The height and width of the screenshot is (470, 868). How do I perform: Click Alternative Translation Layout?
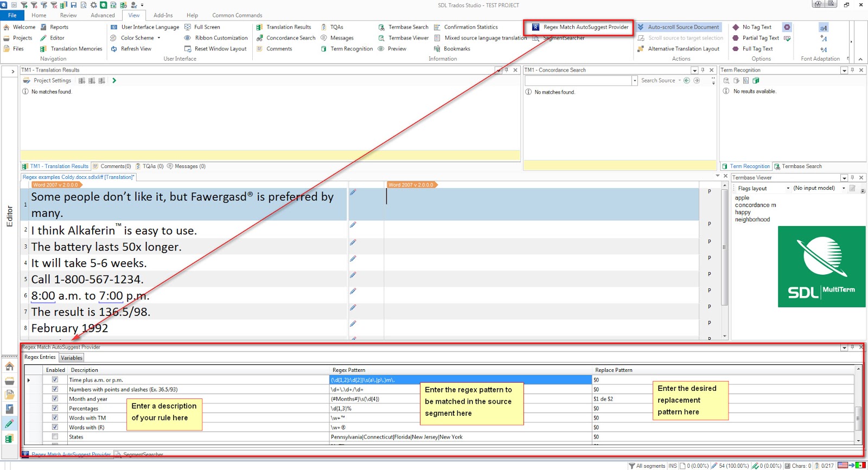click(x=678, y=49)
